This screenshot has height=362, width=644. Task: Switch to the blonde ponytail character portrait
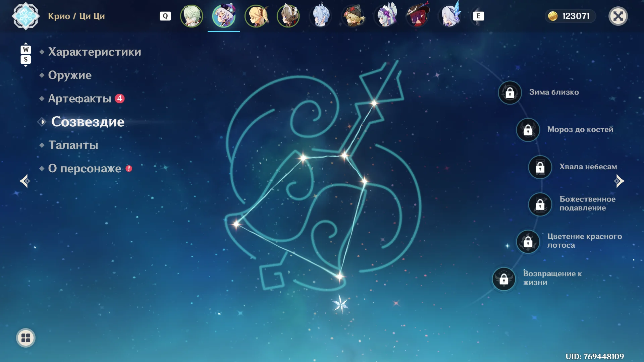256,16
